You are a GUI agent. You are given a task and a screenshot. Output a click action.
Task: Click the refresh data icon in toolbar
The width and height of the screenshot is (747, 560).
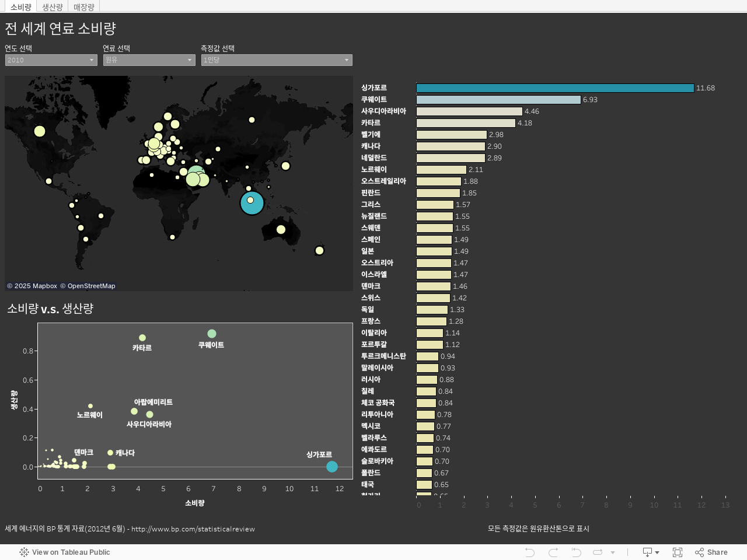click(x=598, y=552)
